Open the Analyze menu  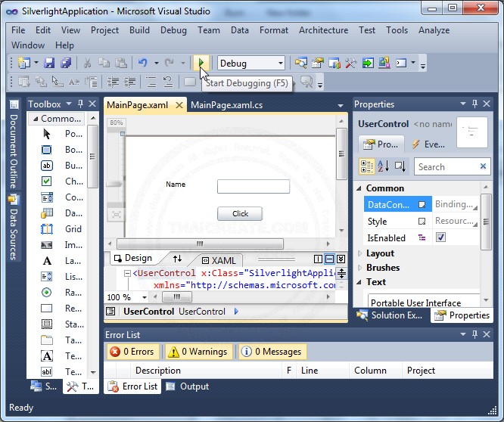434,30
